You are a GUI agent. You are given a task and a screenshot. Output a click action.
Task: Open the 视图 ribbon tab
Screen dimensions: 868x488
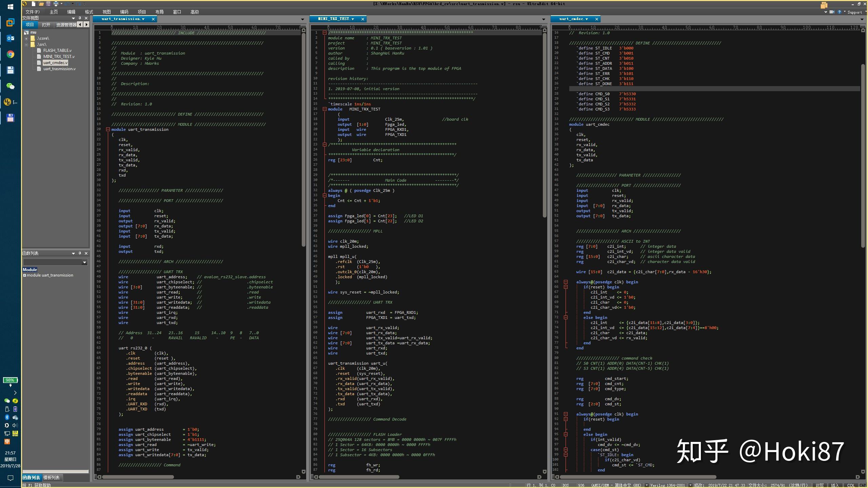(x=106, y=12)
